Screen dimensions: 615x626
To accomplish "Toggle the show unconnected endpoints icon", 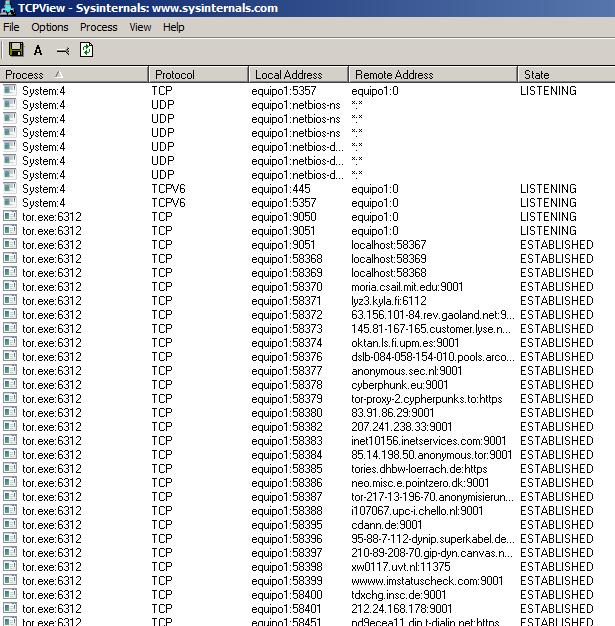I will pos(63,51).
